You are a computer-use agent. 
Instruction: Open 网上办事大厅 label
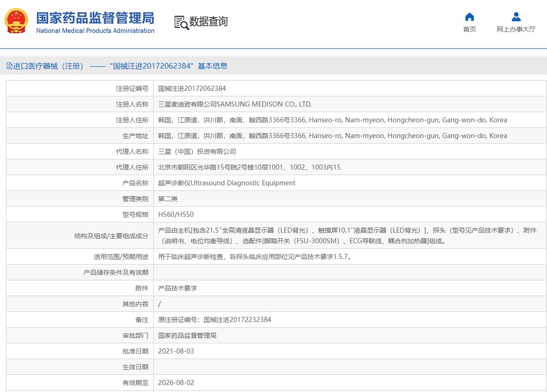pos(516,29)
